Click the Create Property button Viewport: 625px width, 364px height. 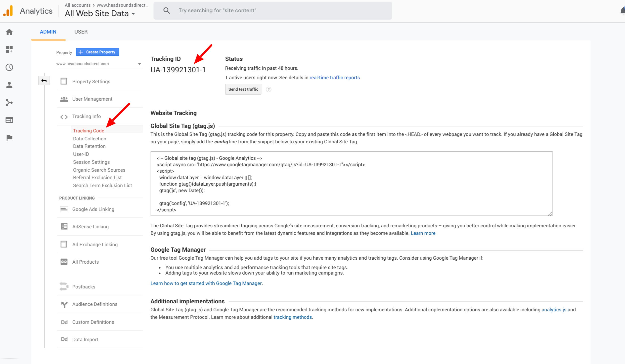pos(97,52)
